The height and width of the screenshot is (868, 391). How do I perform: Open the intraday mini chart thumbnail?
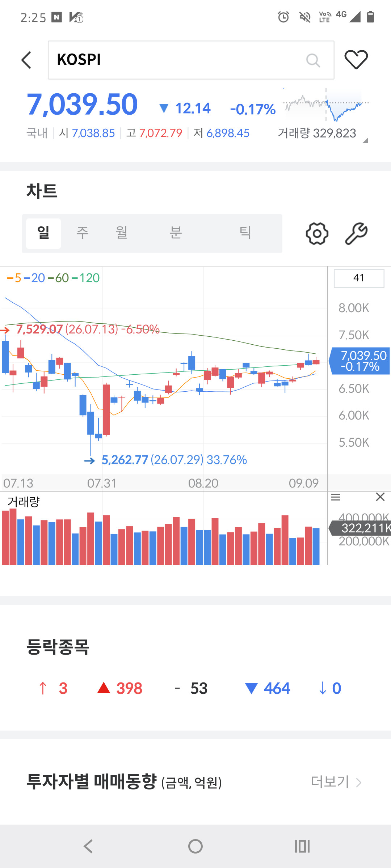326,105
